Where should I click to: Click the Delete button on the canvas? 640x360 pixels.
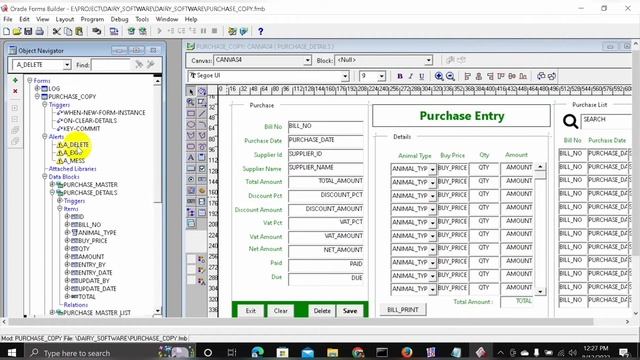(322, 311)
